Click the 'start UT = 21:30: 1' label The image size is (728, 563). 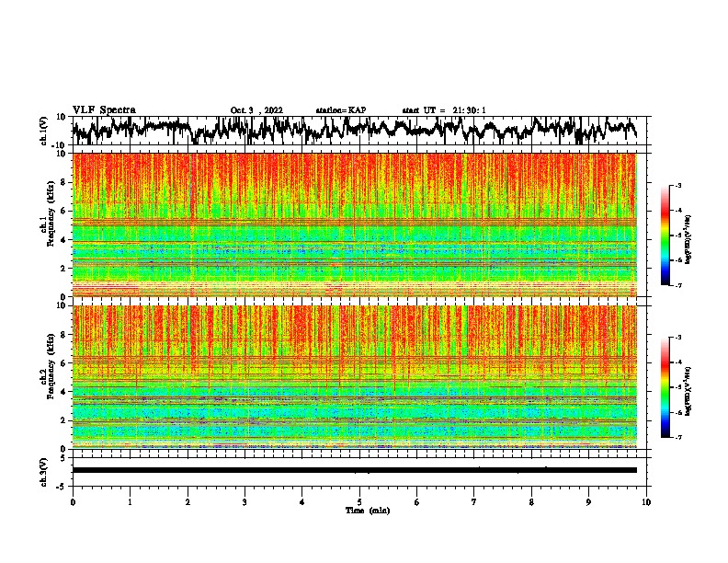444,110
